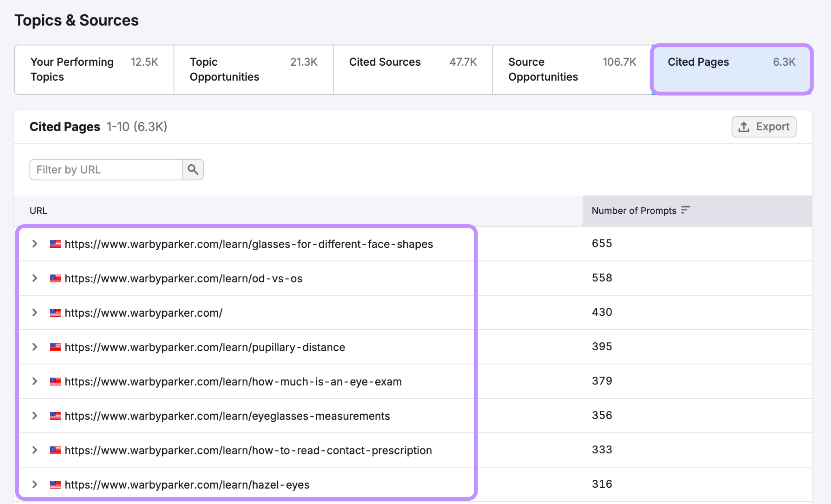Open the warbyparker.com homepage link
Image resolution: width=831 pixels, height=504 pixels.
click(x=144, y=313)
